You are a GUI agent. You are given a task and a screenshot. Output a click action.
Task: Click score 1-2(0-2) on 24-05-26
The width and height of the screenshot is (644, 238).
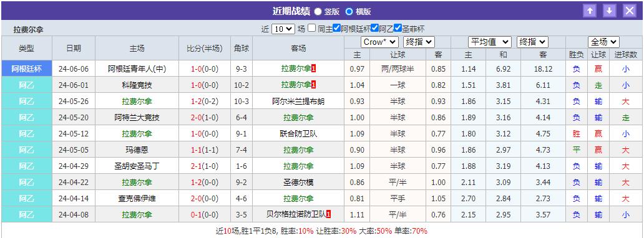[204, 102]
